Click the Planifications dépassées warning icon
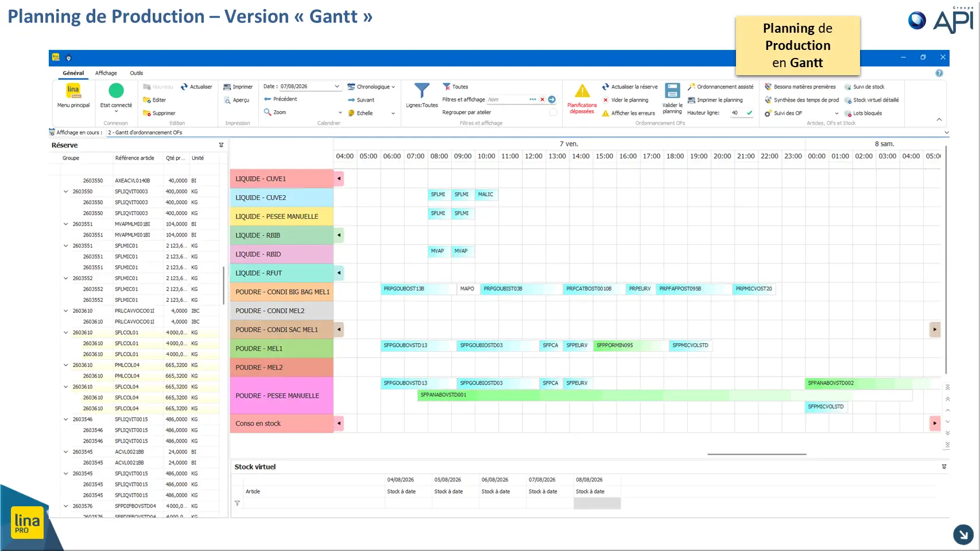The width and height of the screenshot is (980, 551). [582, 91]
